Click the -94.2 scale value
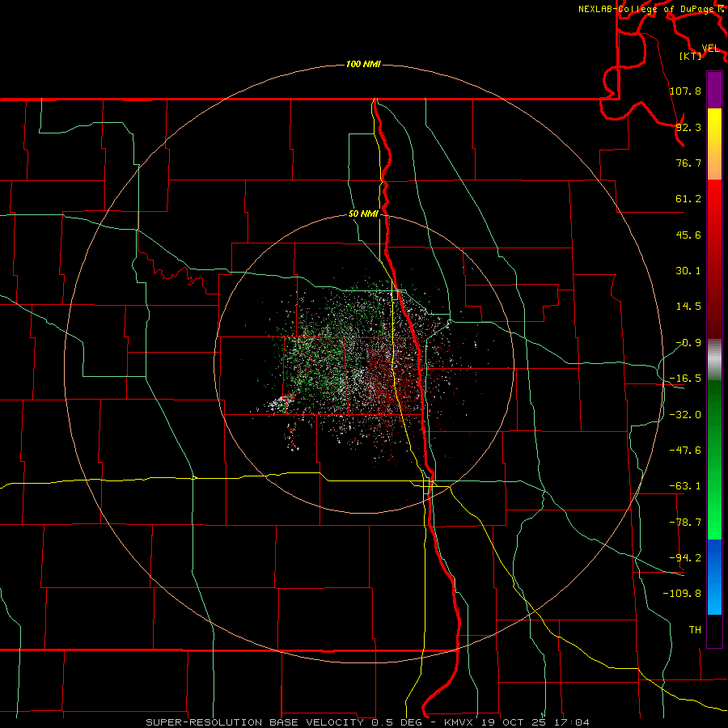The image size is (728, 728). 685,557
